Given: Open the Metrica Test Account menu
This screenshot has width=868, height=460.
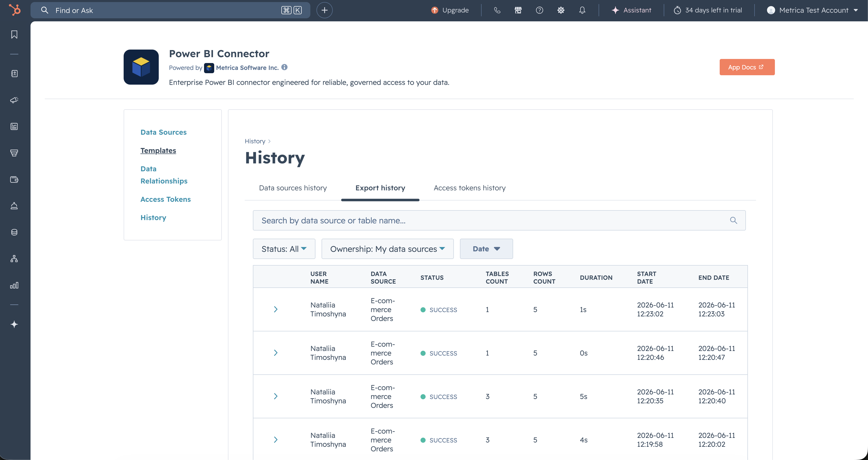Looking at the screenshot, I should coord(812,10).
